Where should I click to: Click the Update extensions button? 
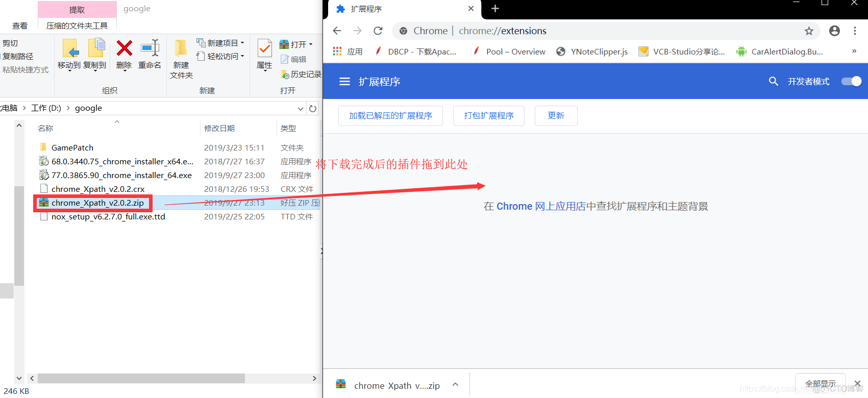(556, 116)
